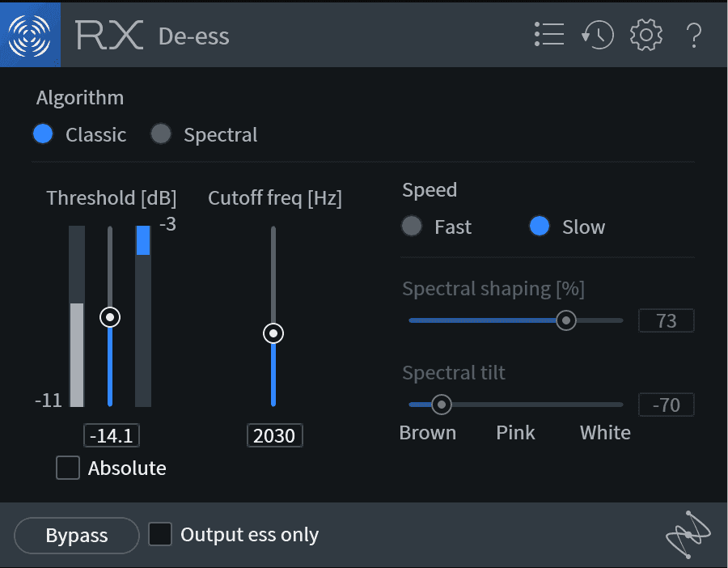Click the Cutoff freq [Hz] label
Screen dimensions: 728x568
point(275,198)
